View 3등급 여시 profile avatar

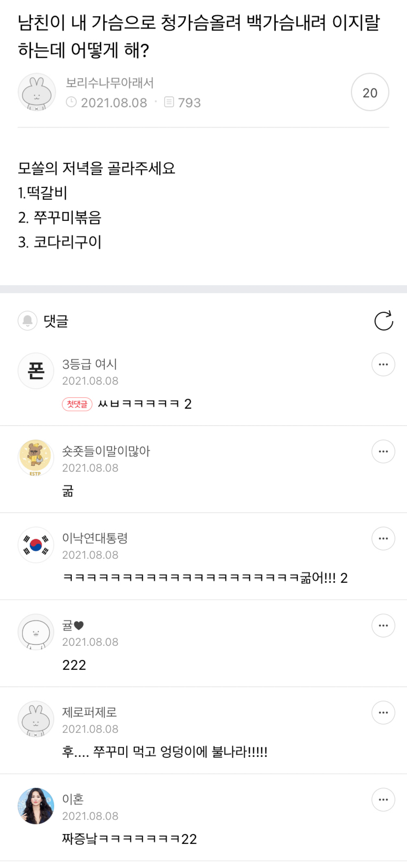[36, 371]
